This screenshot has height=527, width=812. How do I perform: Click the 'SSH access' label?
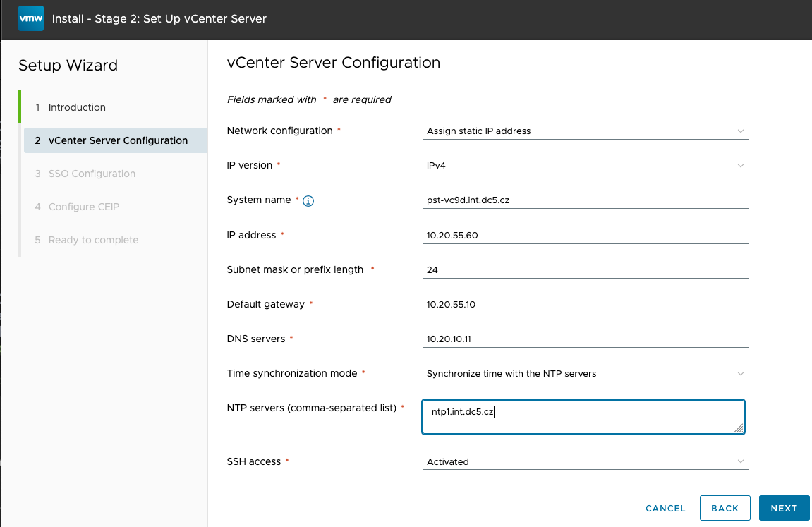[254, 461]
